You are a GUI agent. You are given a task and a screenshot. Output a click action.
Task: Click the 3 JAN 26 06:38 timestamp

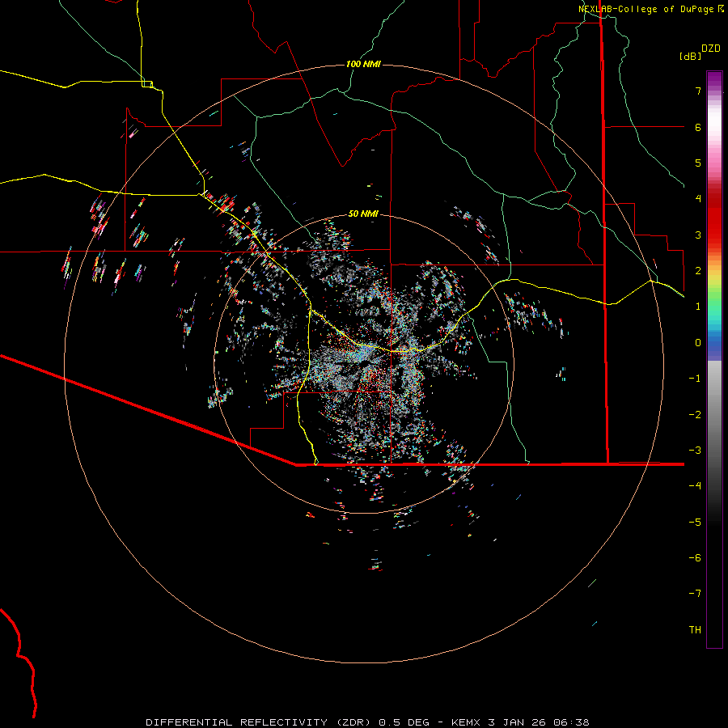click(539, 722)
